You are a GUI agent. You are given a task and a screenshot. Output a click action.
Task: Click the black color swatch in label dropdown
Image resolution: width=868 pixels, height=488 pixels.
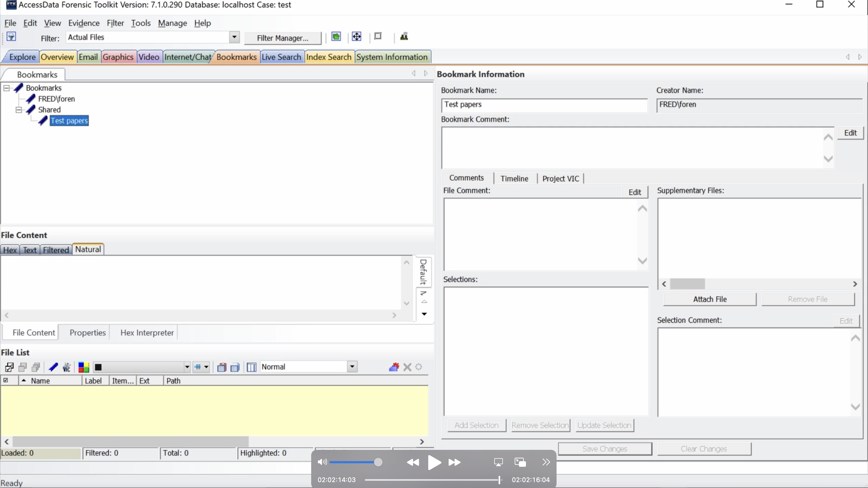pos(98,367)
